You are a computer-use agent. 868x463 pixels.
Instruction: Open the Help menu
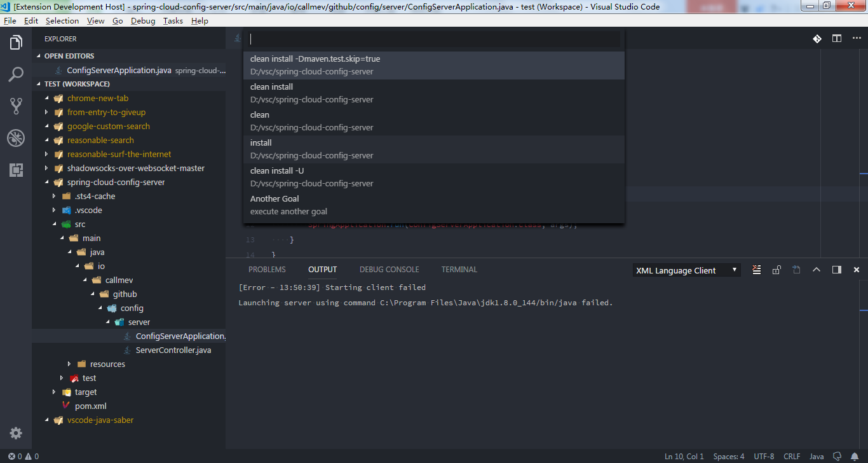200,20
